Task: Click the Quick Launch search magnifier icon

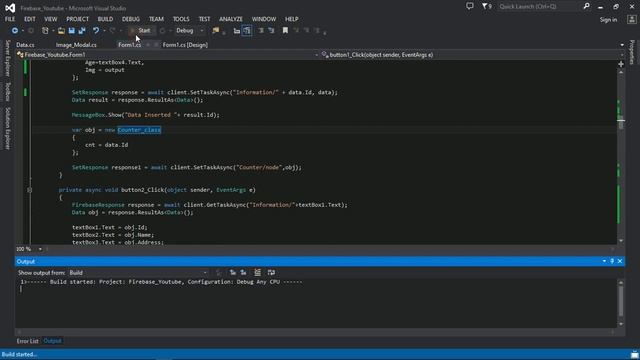Action: coord(587,6)
